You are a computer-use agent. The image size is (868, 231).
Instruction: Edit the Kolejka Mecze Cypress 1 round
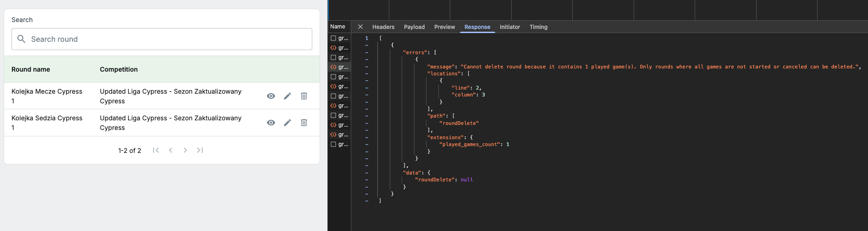click(287, 96)
